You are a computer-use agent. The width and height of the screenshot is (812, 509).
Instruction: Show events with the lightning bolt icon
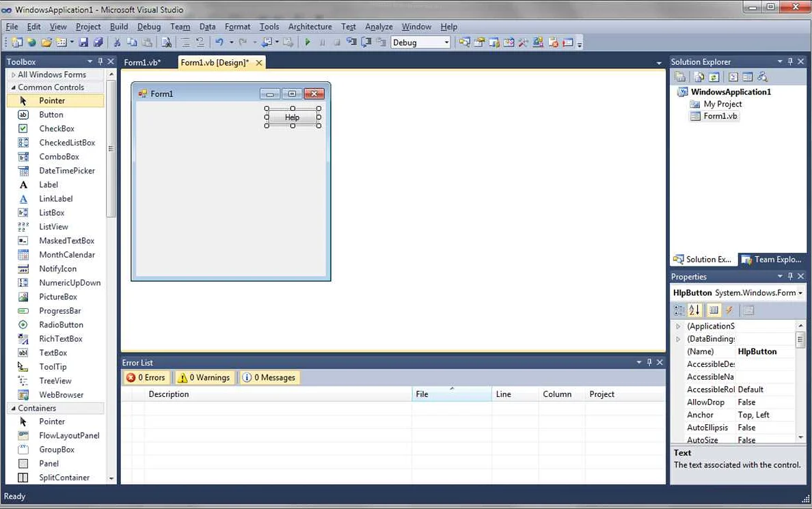click(x=729, y=310)
